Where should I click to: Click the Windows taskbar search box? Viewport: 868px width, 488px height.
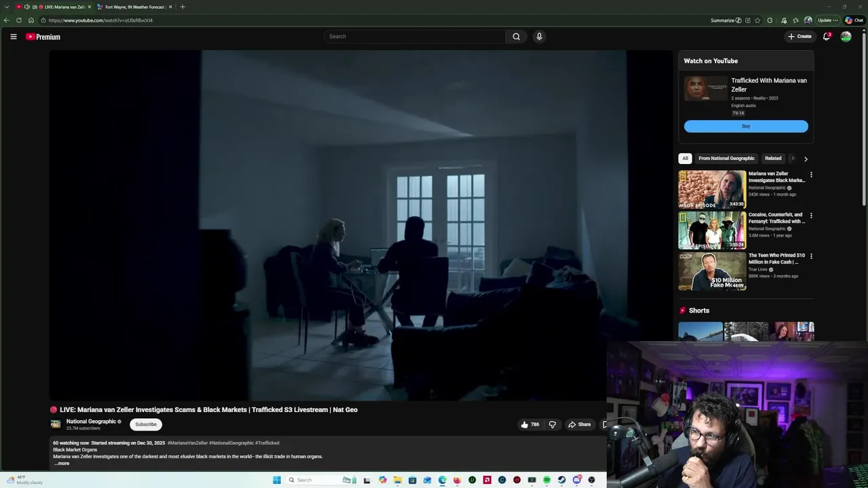point(320,480)
